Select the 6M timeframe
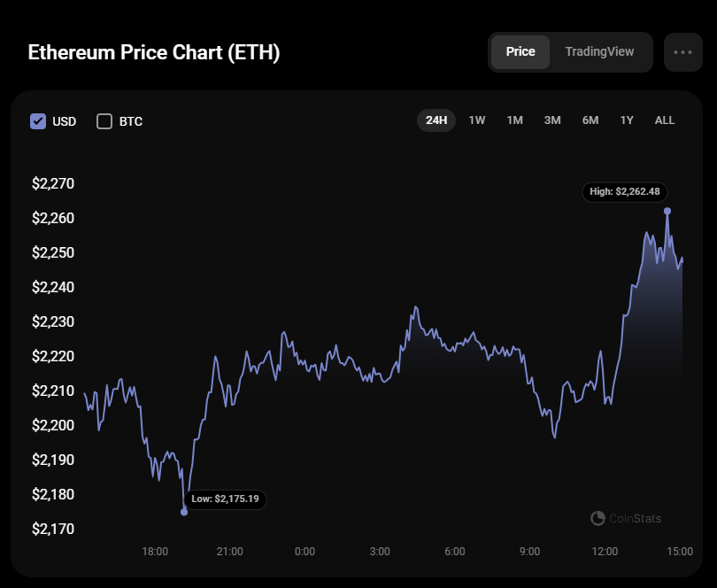717x588 pixels. click(x=590, y=120)
